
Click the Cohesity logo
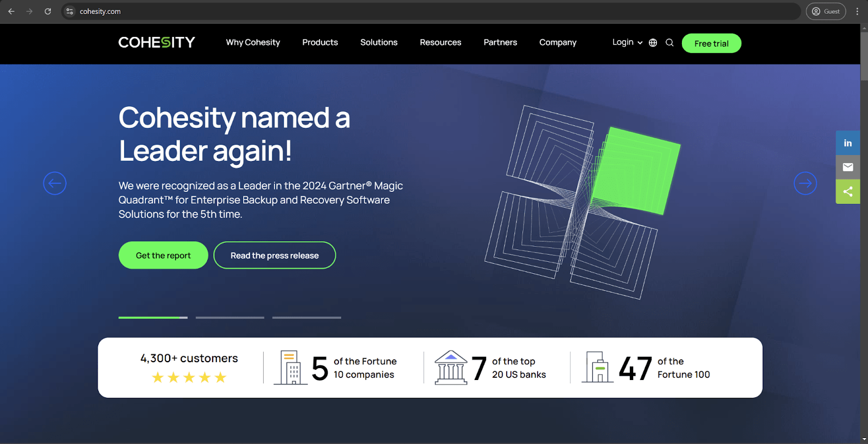click(x=156, y=42)
